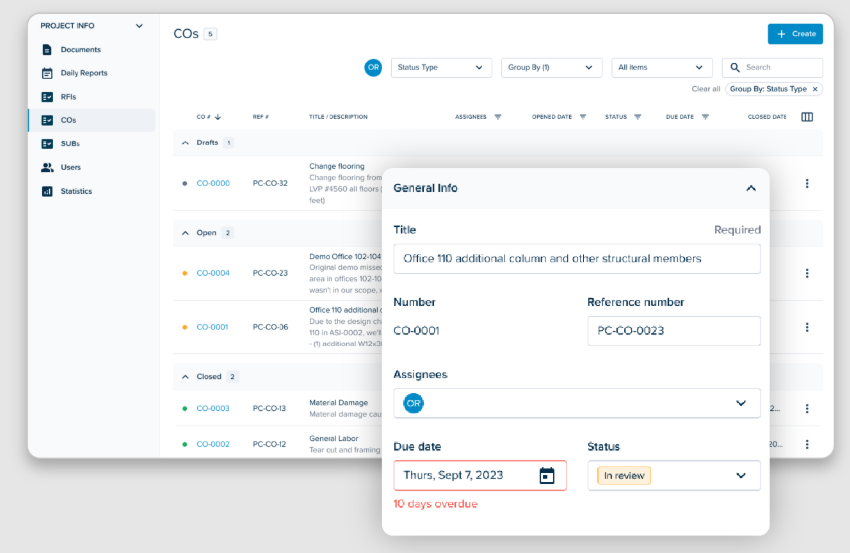The width and height of the screenshot is (850, 553).
Task: Open the CO-0004 link
Action: pos(213,273)
